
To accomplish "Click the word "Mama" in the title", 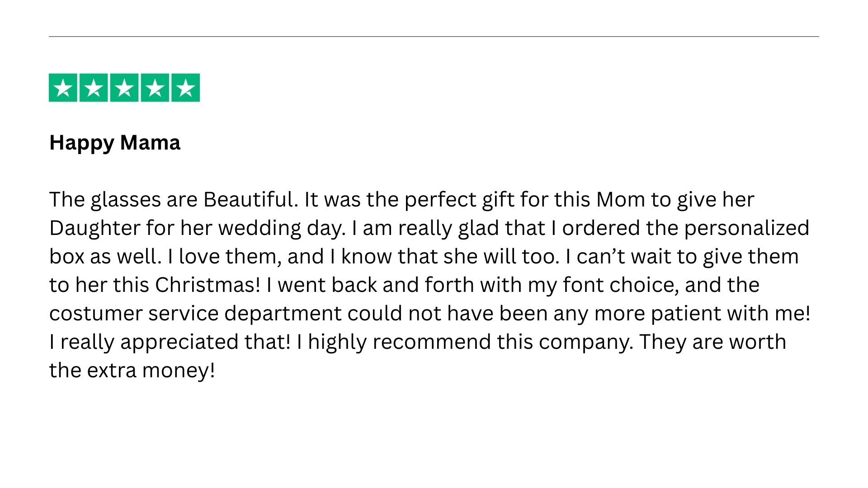I will coord(150,143).
